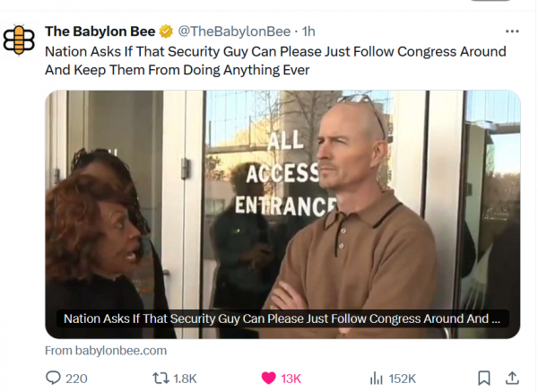Click the headline caption overlay on the card

(x=282, y=318)
